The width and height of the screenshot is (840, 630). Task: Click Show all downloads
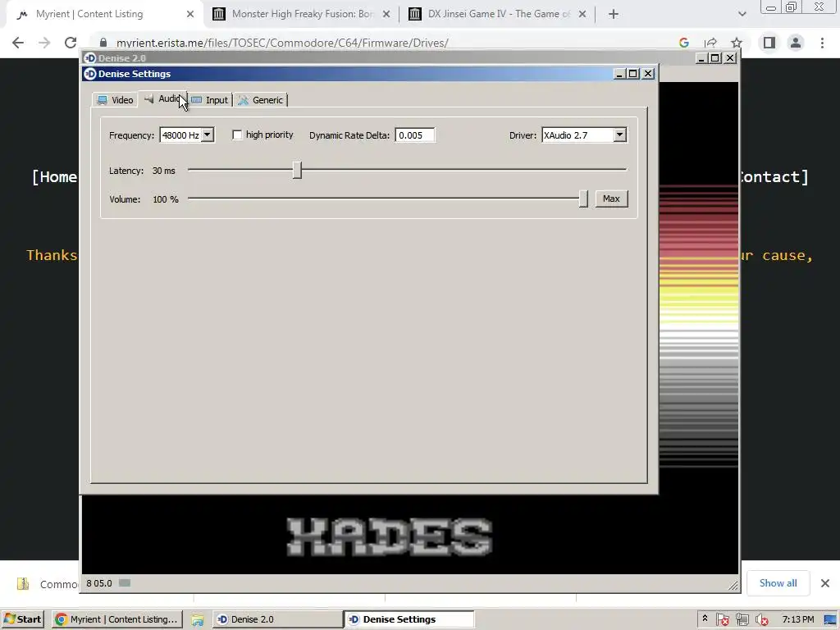click(778, 583)
